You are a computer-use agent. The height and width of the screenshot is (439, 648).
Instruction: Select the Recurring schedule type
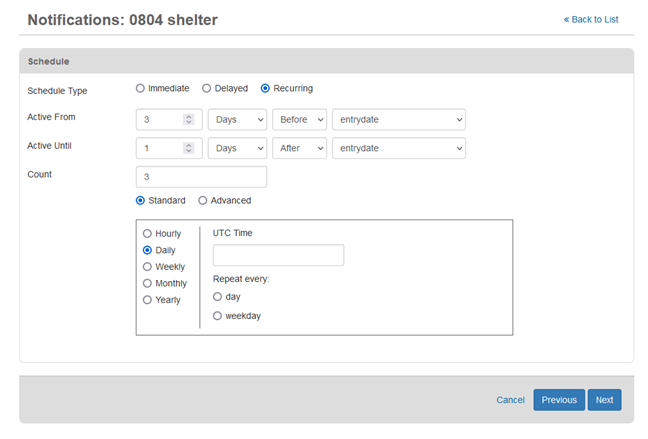click(265, 88)
